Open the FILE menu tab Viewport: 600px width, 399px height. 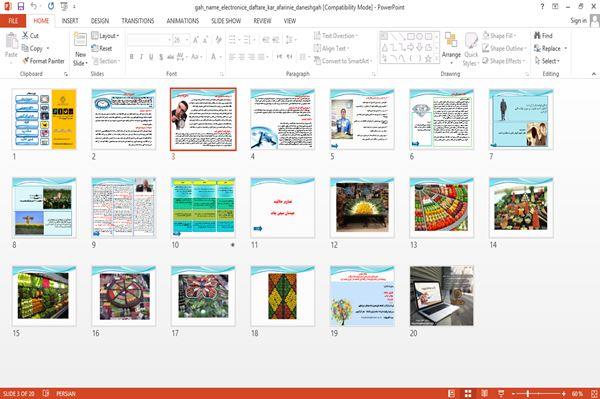tap(13, 21)
